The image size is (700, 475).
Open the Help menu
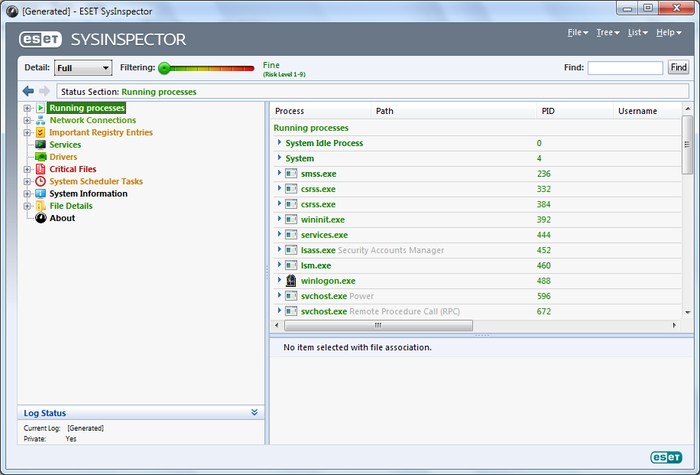(668, 33)
